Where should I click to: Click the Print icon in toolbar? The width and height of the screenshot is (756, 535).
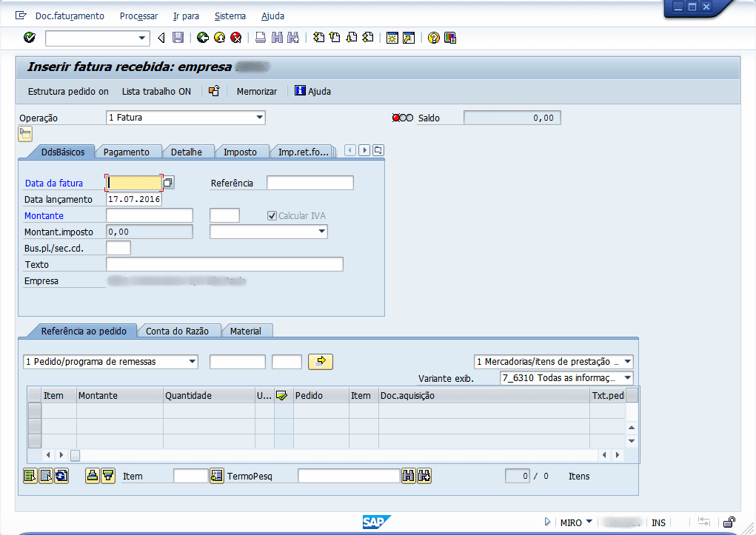261,38
